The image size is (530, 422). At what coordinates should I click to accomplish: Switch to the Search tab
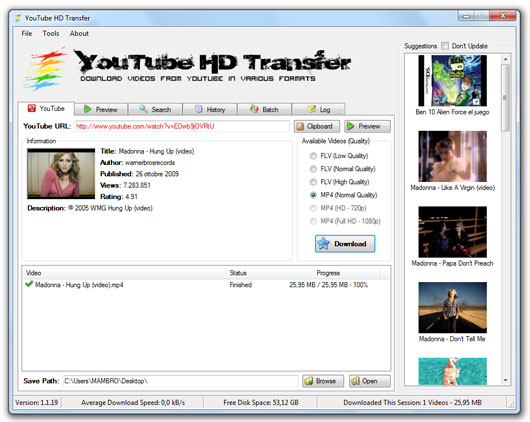[155, 109]
